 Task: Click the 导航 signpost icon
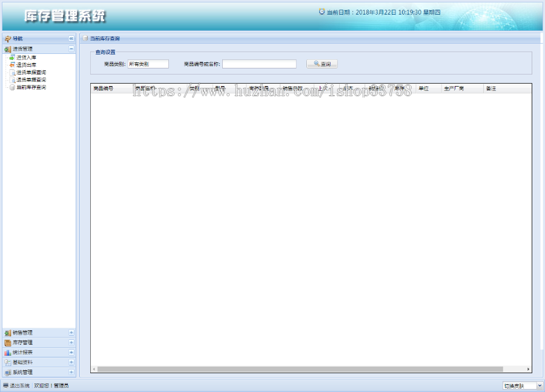tap(8, 38)
